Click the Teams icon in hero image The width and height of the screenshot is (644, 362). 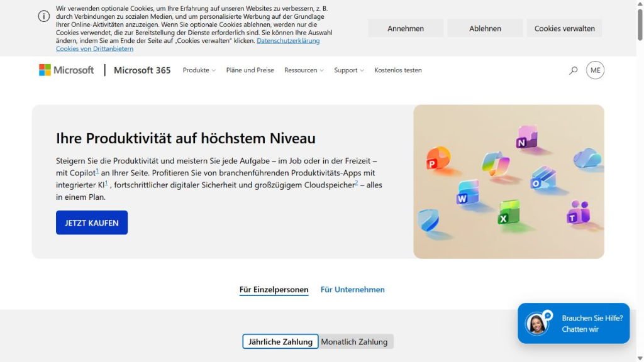579,212
